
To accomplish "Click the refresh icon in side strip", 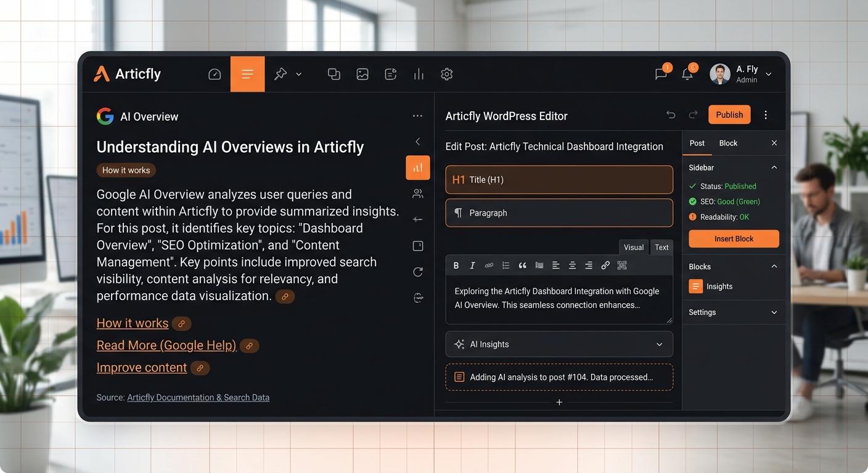I will [x=418, y=272].
